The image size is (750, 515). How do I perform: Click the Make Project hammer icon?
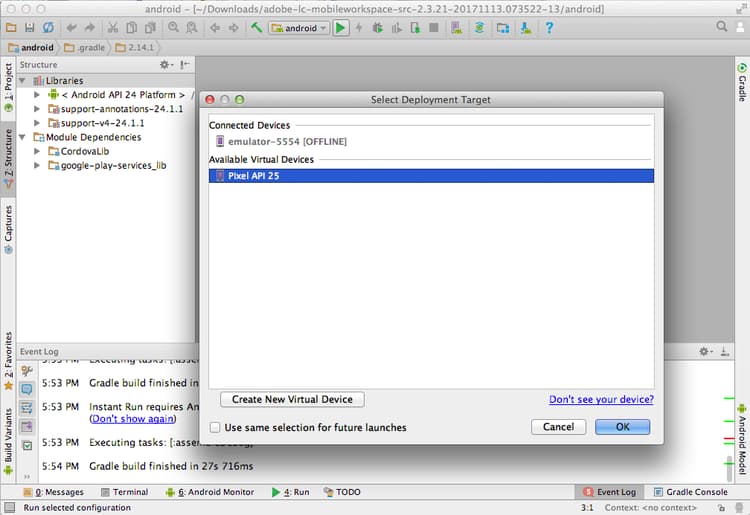(x=256, y=28)
